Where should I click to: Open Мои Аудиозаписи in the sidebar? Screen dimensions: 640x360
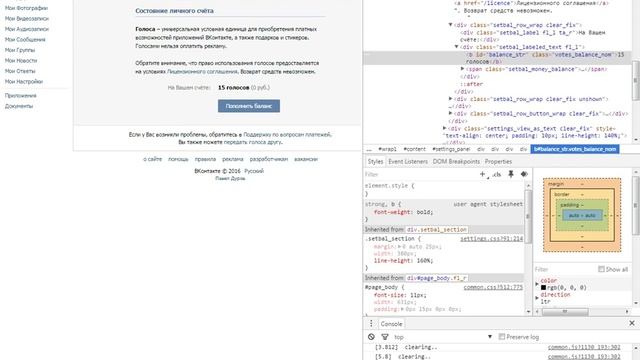click(x=27, y=29)
